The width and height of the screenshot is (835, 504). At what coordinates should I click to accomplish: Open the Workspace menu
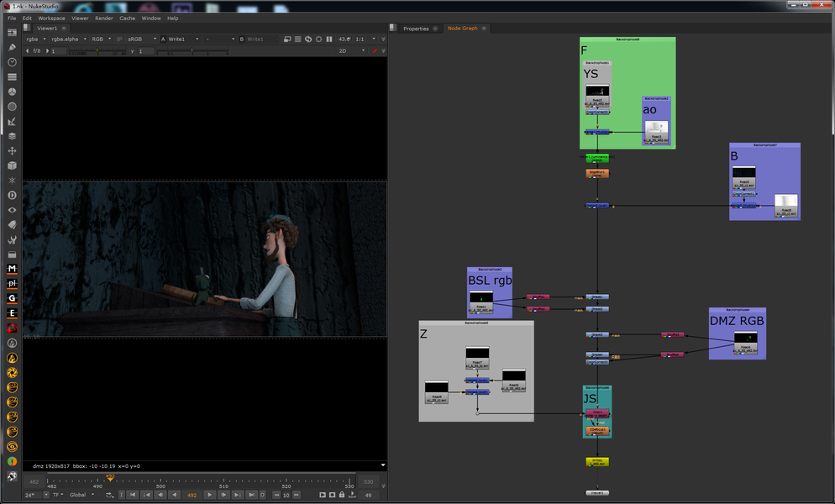51,18
